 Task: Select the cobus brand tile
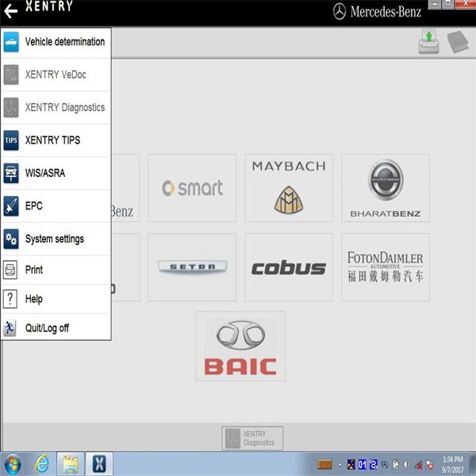[x=289, y=267]
